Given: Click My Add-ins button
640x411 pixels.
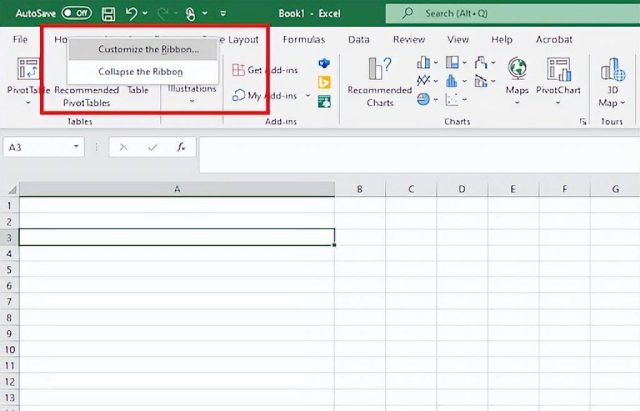Looking at the screenshot, I should point(265,96).
